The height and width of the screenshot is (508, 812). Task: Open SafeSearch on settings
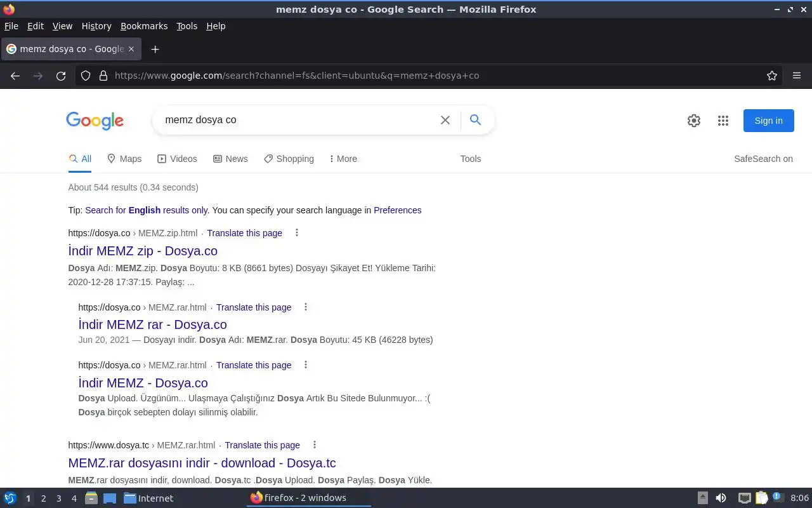pyautogui.click(x=763, y=159)
